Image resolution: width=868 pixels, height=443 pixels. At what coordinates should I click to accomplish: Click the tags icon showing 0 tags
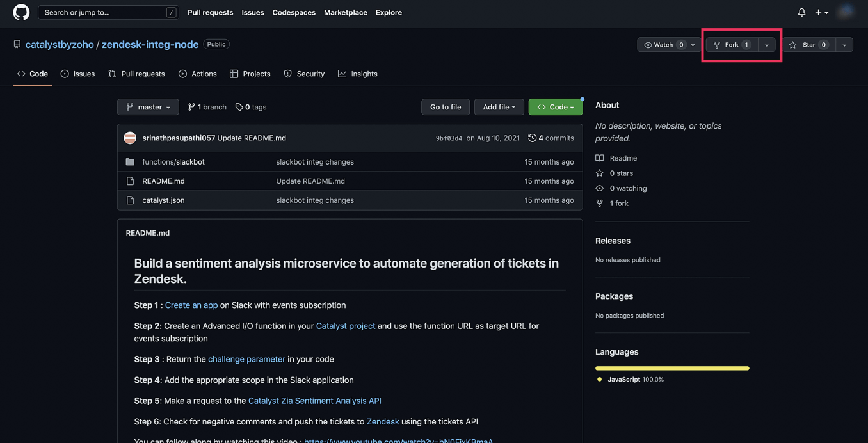(239, 107)
